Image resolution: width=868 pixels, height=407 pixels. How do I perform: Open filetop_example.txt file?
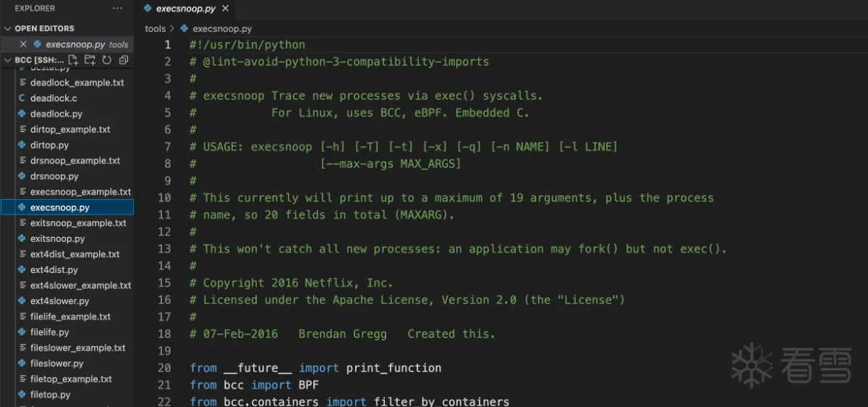(x=71, y=379)
